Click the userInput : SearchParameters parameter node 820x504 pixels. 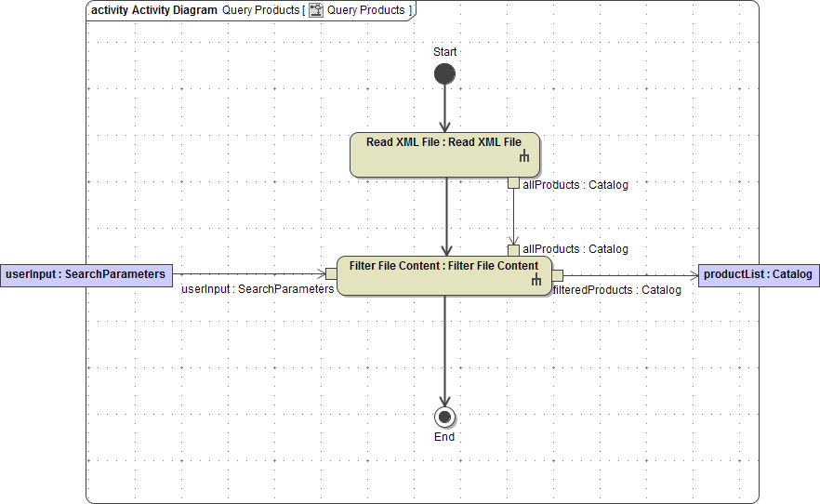coord(86,274)
